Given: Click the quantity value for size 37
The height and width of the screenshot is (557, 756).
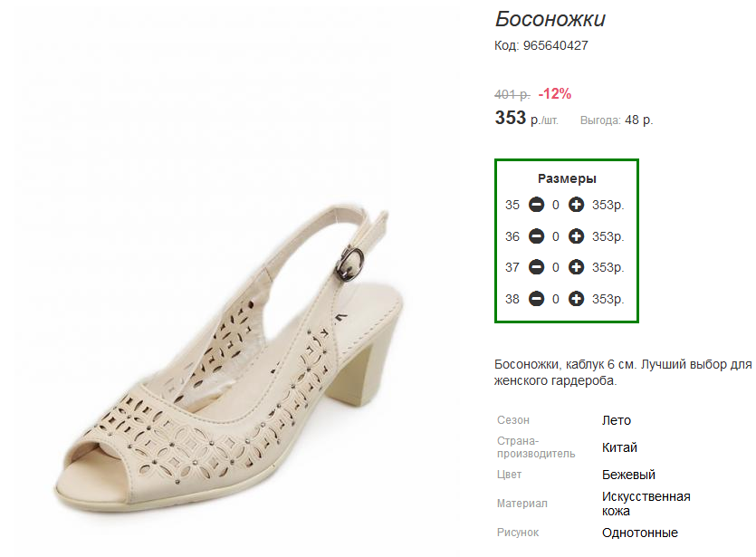Looking at the screenshot, I should (x=556, y=267).
